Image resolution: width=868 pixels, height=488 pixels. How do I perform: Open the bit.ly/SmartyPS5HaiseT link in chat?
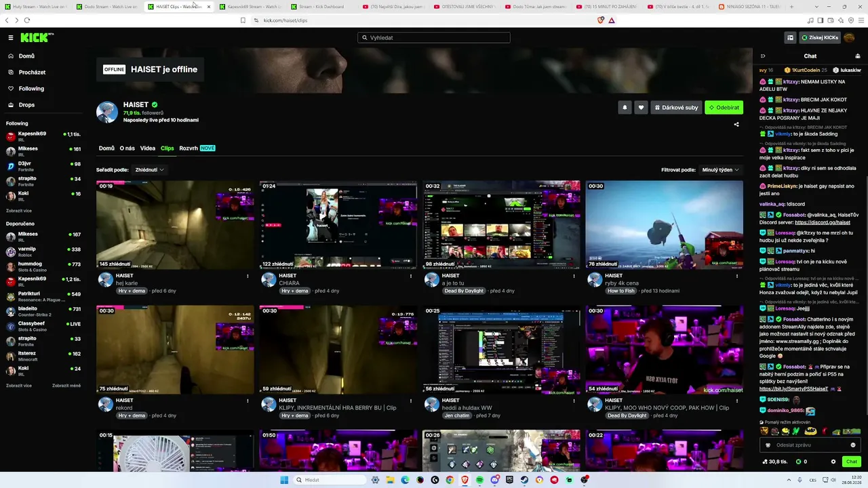coord(794,389)
